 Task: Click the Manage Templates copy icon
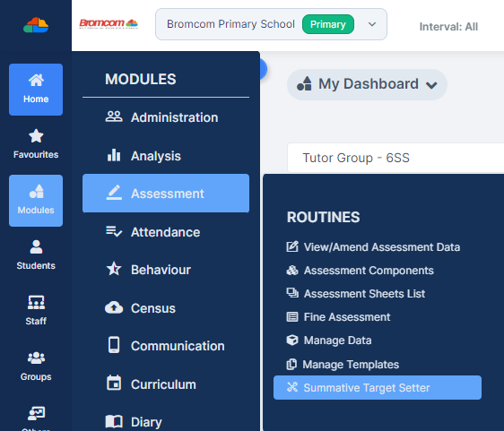[x=291, y=364]
